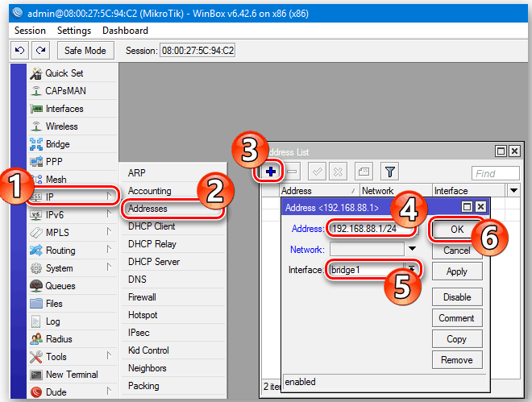Open the Bridge sidebar entry
The height and width of the screenshot is (402, 532).
point(73,144)
